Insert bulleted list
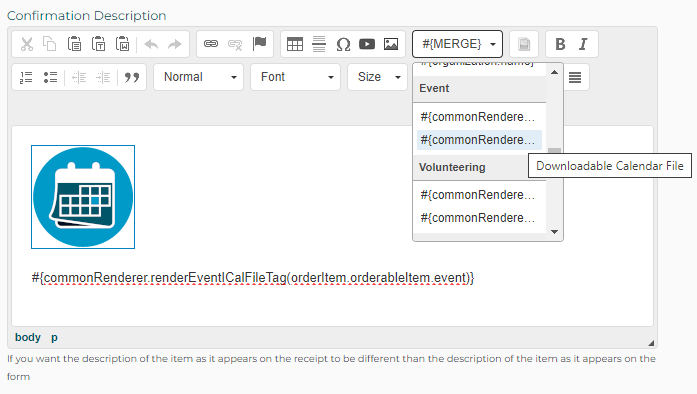Viewport: 697px width, 394px height. click(x=50, y=77)
